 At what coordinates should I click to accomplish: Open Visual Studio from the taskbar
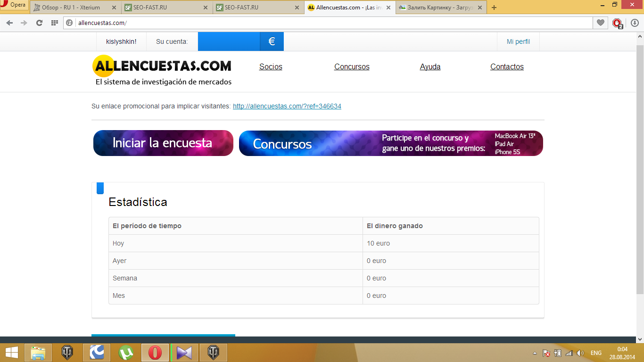pyautogui.click(x=184, y=353)
